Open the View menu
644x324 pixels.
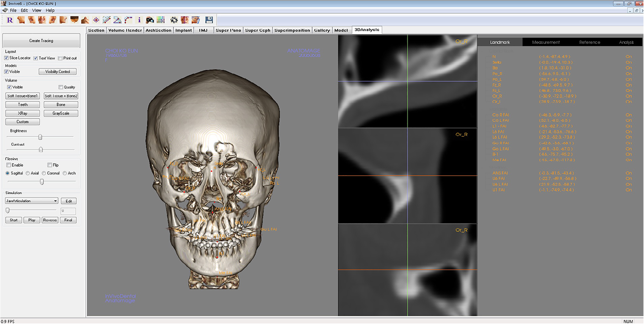coord(36,10)
